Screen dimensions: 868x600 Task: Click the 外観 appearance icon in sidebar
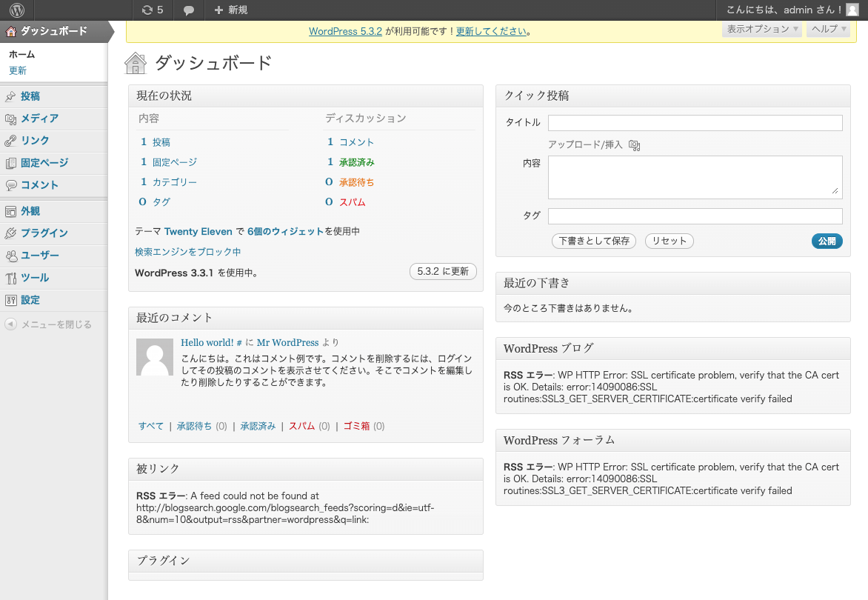pyautogui.click(x=10, y=211)
